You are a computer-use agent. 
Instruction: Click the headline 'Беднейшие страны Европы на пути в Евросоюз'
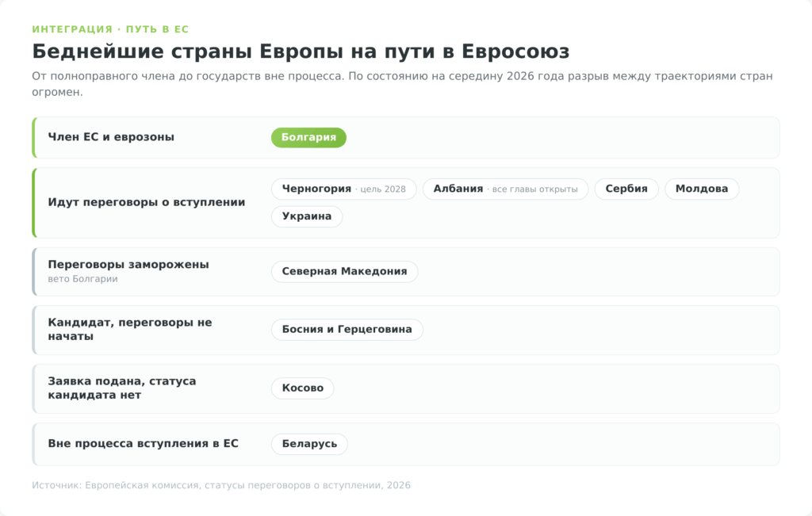301,52
